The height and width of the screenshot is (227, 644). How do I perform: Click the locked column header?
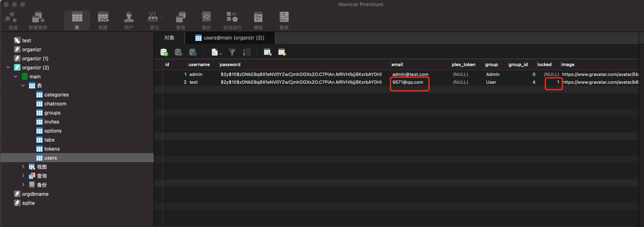click(x=548, y=64)
